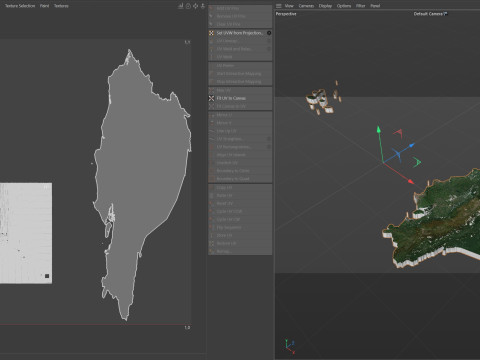Choose Stop Interactive Mapping
This screenshot has width=480, height=360.
(x=240, y=82)
